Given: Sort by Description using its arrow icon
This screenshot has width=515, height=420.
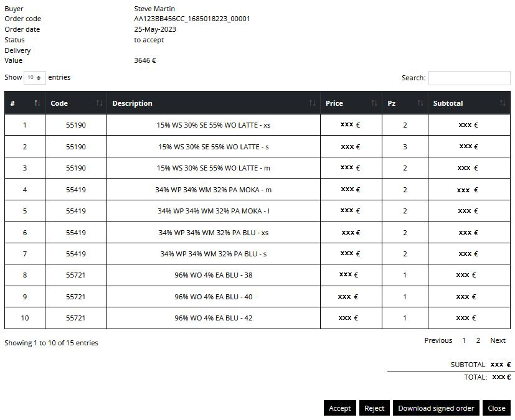Looking at the screenshot, I should pos(312,103).
